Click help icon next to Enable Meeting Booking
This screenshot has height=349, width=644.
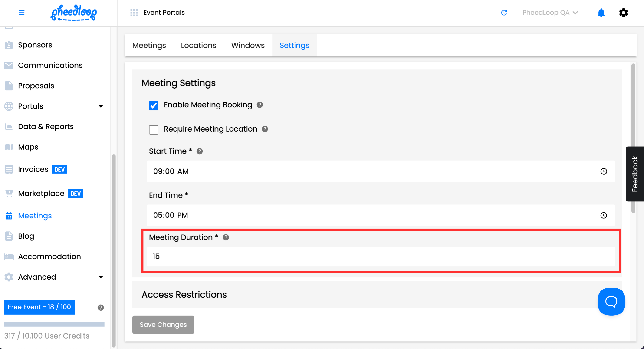(260, 105)
